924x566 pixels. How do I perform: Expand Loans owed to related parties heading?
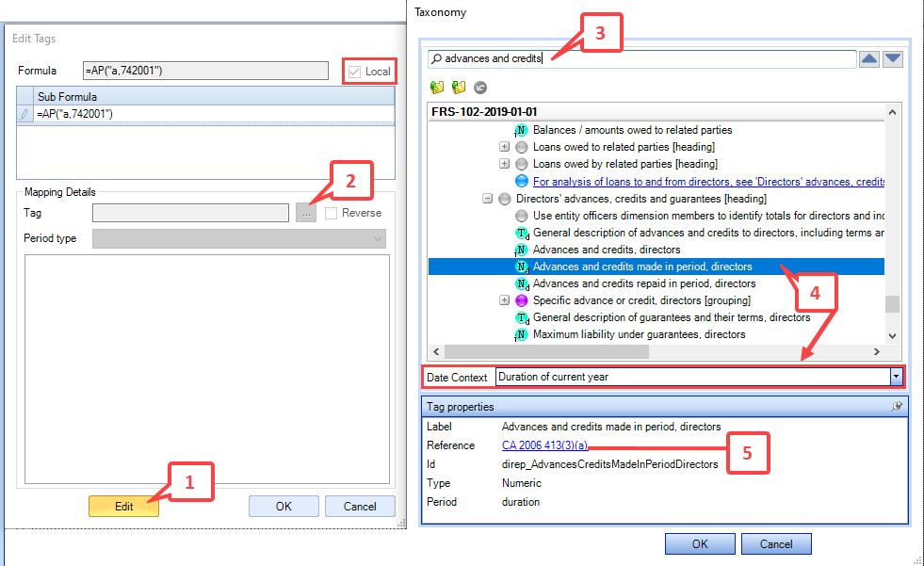505,147
